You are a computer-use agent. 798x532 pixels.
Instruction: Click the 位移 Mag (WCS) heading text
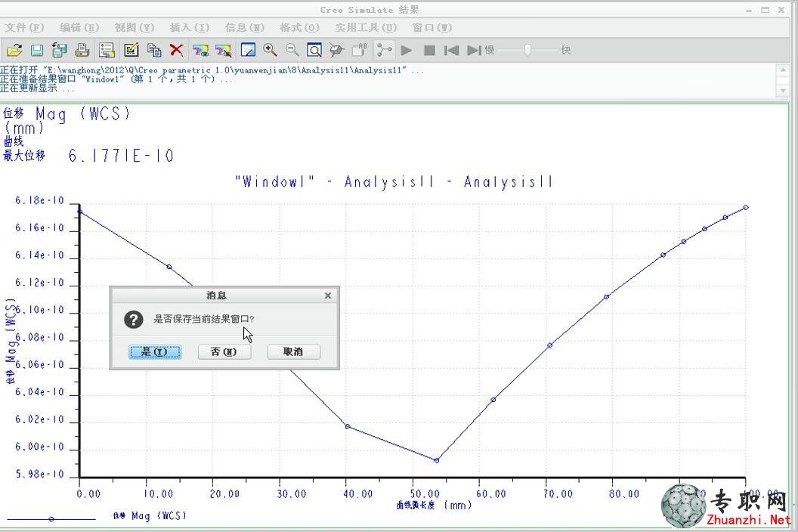(x=66, y=113)
